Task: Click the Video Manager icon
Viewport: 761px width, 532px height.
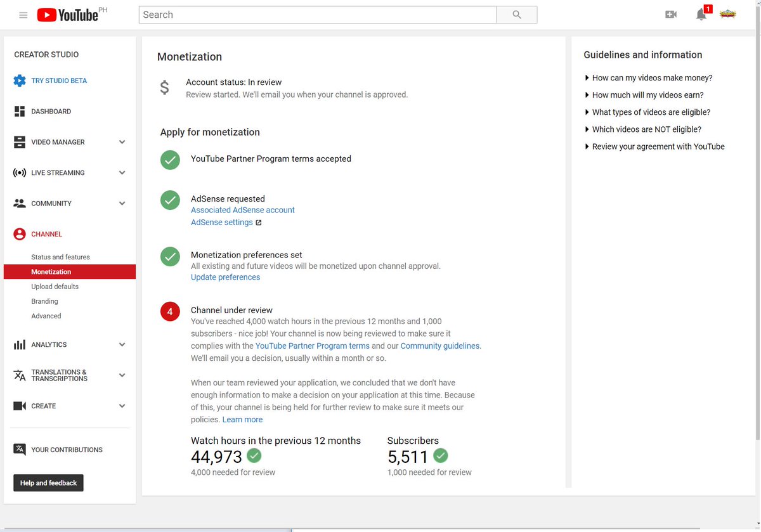Action: pyautogui.click(x=20, y=142)
